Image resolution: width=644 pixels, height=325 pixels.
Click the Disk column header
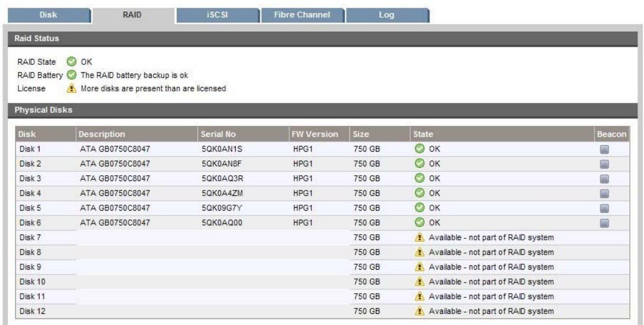pyautogui.click(x=45, y=134)
